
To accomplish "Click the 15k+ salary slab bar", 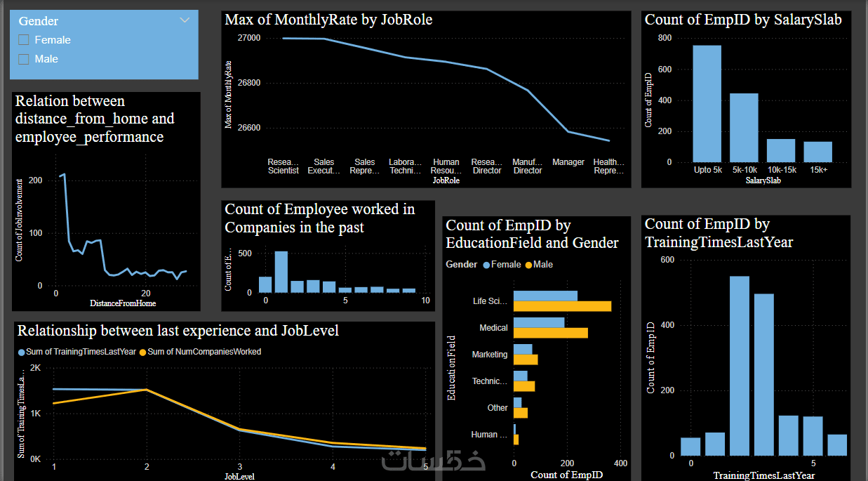I will coord(817,152).
